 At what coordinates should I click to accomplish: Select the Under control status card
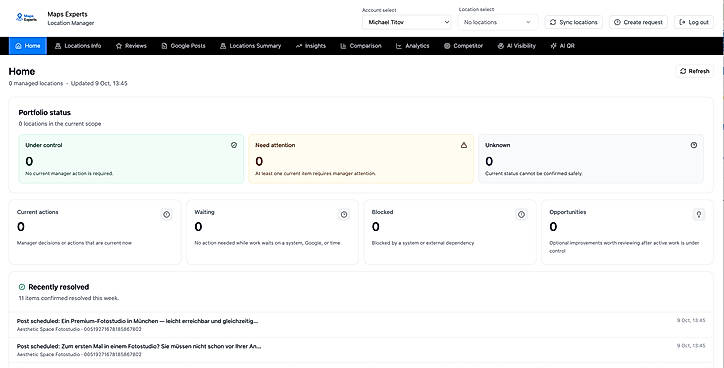131,159
